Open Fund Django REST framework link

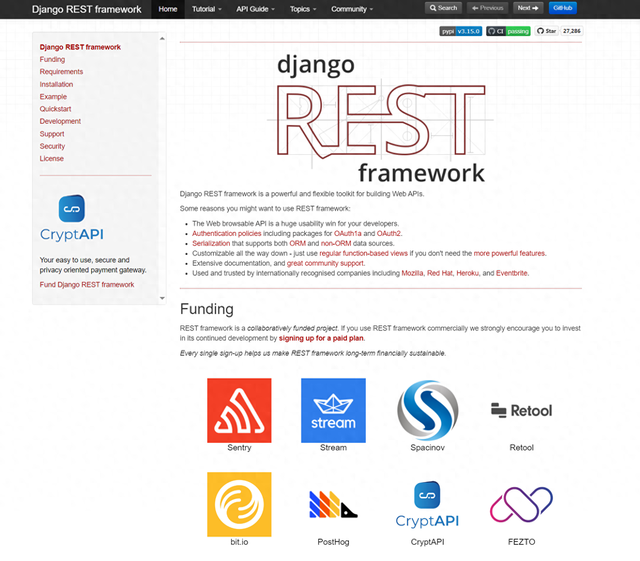(x=87, y=284)
